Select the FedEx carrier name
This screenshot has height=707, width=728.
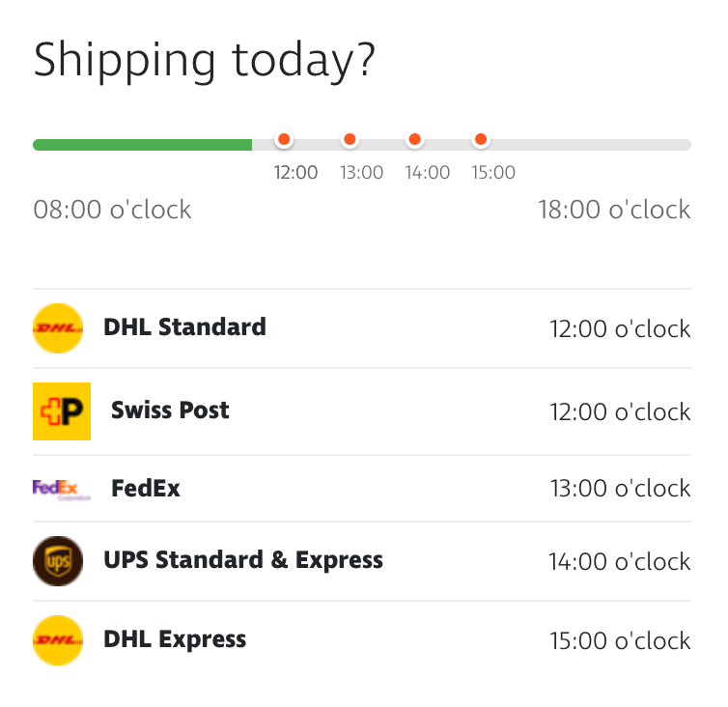click(x=146, y=489)
